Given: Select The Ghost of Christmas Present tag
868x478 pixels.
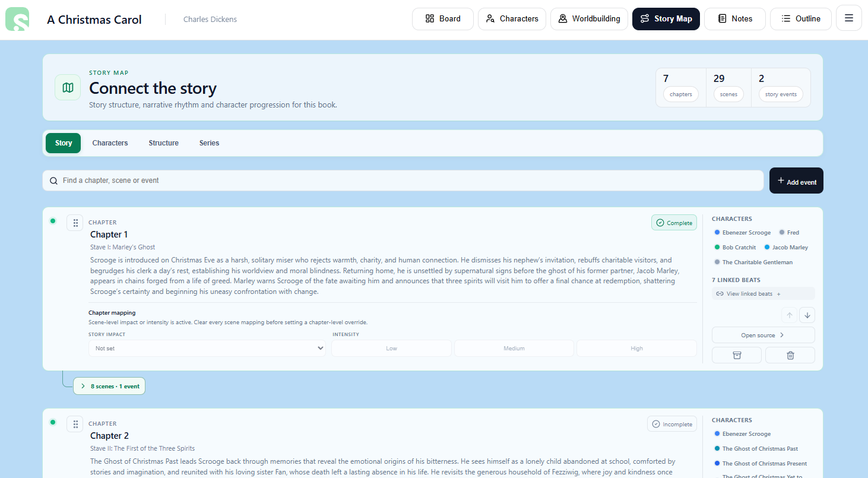Looking at the screenshot, I should (761, 464).
